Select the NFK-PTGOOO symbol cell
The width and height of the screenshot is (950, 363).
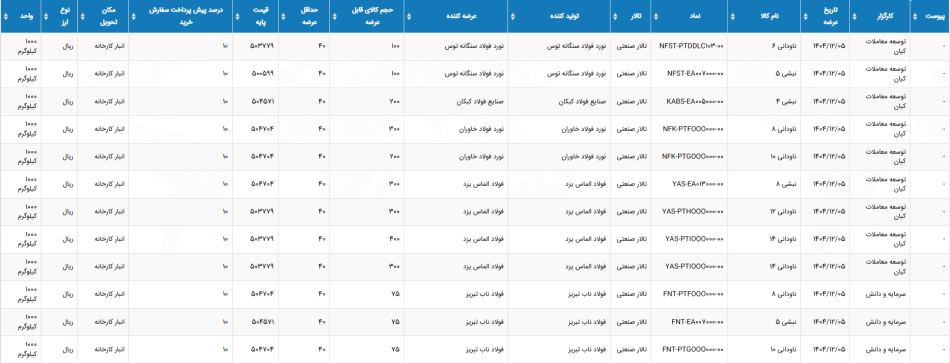pos(693,157)
